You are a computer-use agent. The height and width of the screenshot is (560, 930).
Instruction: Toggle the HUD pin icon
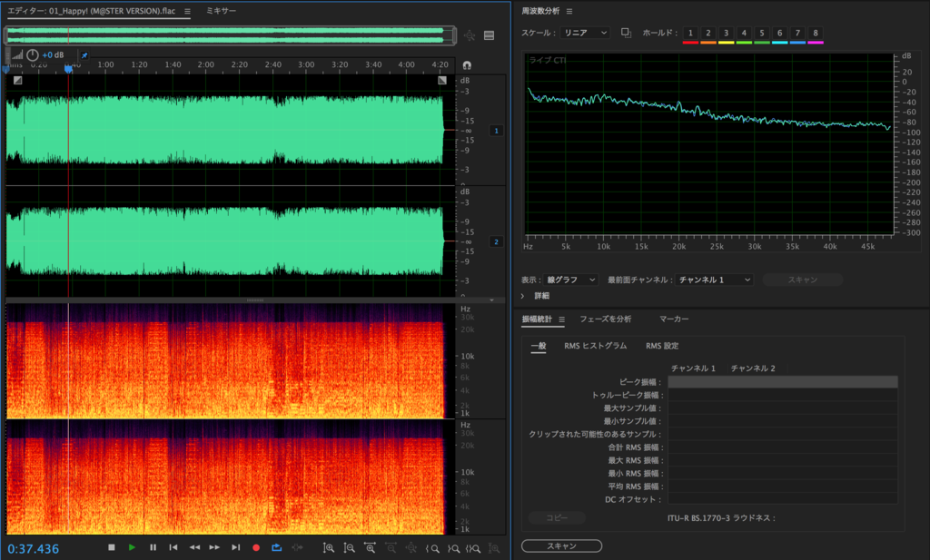[84, 55]
